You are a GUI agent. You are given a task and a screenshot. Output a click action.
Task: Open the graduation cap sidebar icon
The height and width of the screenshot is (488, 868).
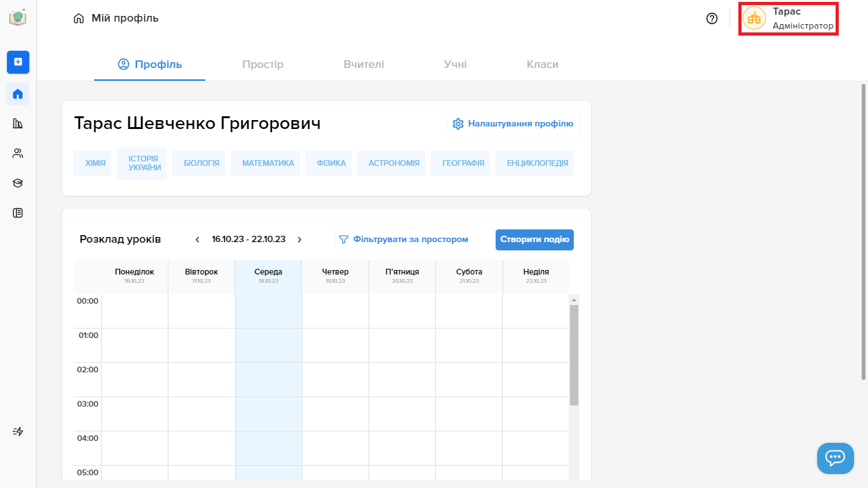pyautogui.click(x=18, y=183)
